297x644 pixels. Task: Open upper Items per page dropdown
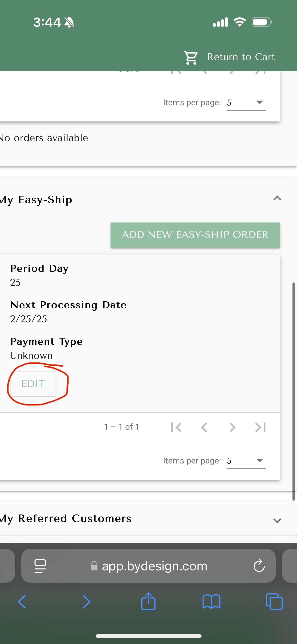coord(246,103)
